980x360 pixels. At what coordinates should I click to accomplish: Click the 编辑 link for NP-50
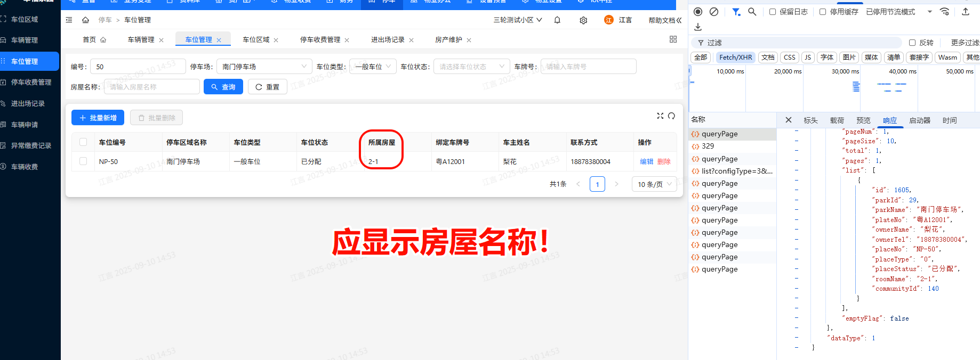pyautogui.click(x=646, y=161)
